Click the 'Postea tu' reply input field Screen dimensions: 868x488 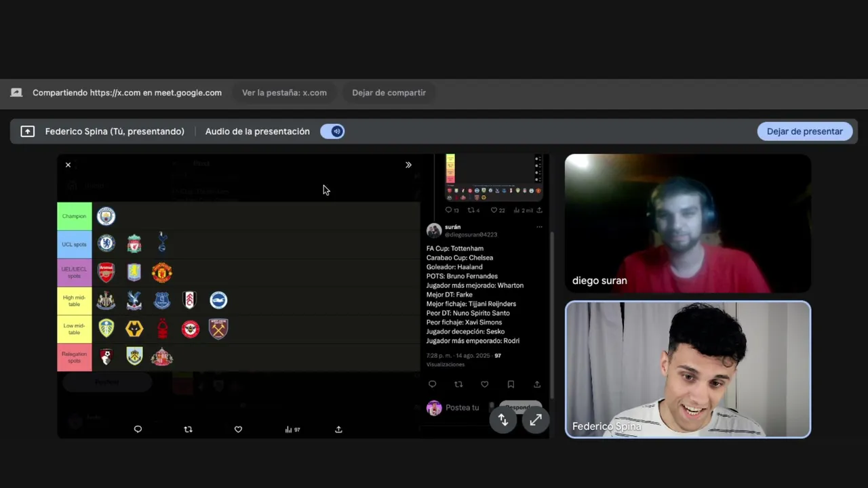[462, 408]
